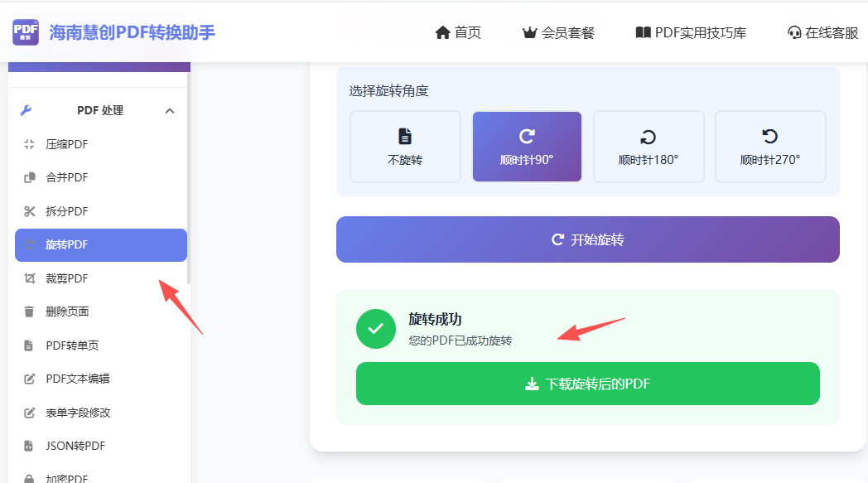The height and width of the screenshot is (483, 868).
Task: Select 旋转PDF in the sidebar
Action: tap(101, 245)
